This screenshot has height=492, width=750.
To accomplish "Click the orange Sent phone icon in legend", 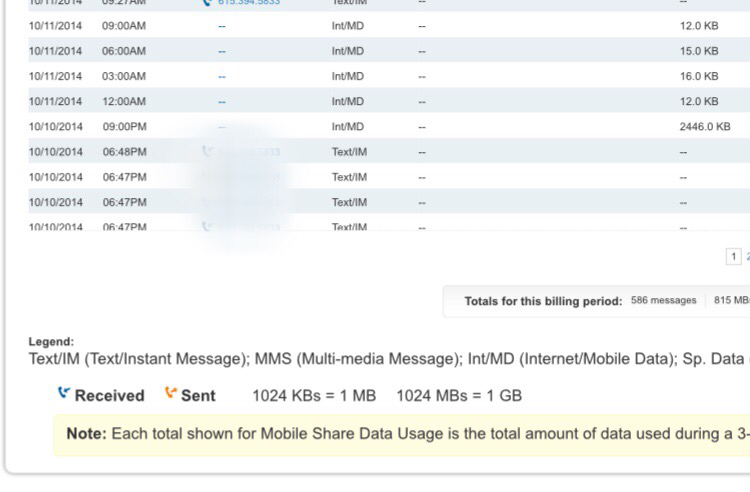I will pyautogui.click(x=171, y=394).
